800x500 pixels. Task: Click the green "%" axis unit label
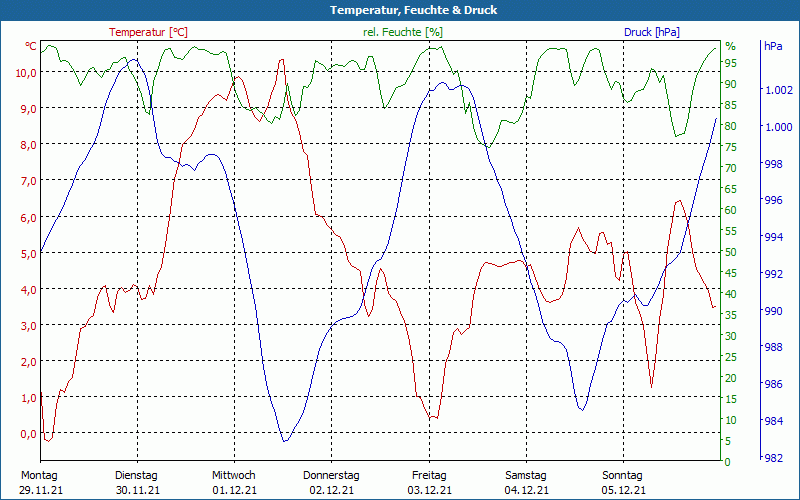(x=730, y=46)
